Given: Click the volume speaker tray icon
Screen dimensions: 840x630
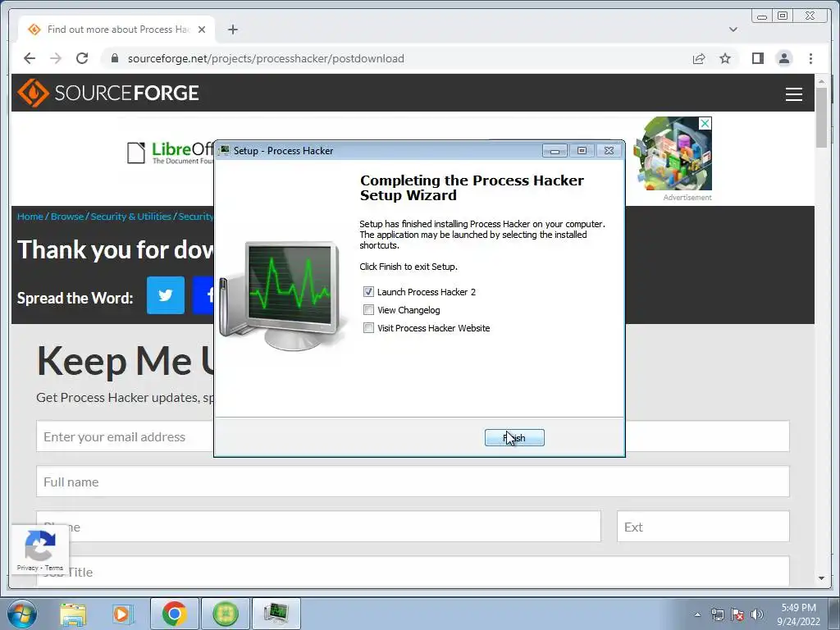Looking at the screenshot, I should [x=756, y=614].
